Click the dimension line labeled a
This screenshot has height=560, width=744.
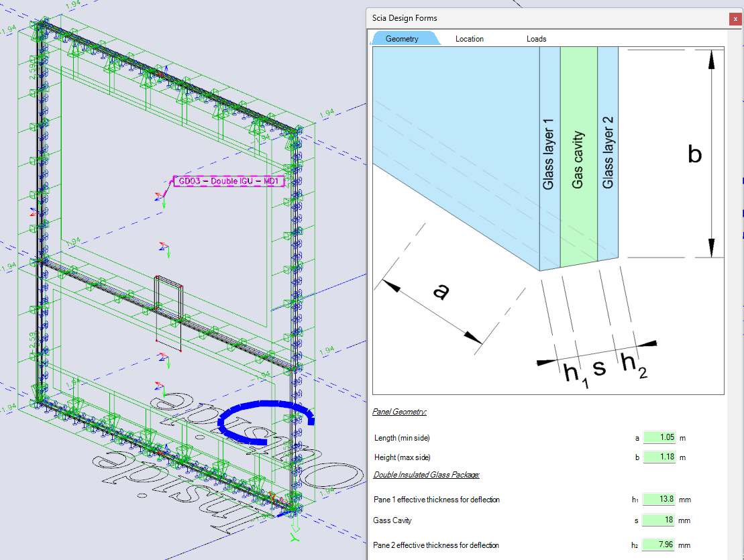439,292
